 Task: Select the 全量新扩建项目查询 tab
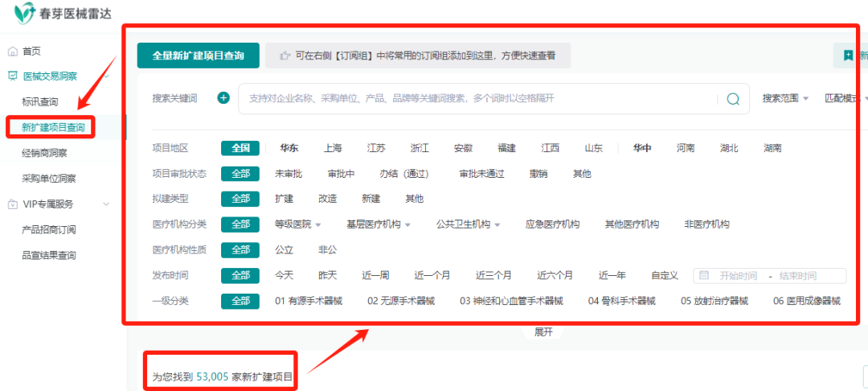coord(199,56)
